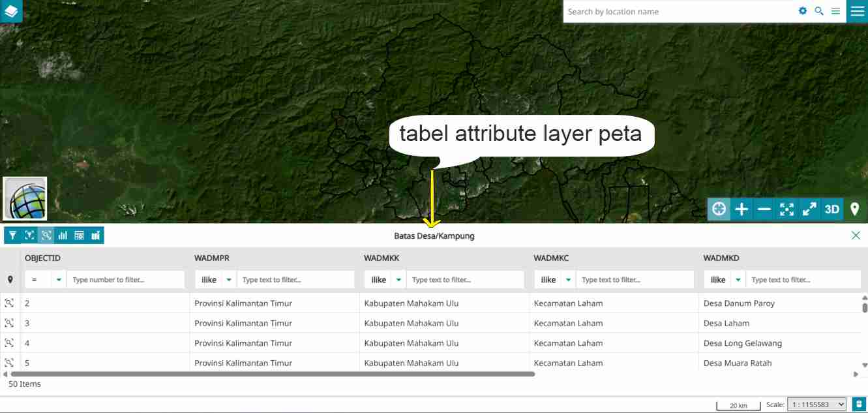The height and width of the screenshot is (413, 868).
Task: Open search settings gear icon
Action: [x=803, y=11]
